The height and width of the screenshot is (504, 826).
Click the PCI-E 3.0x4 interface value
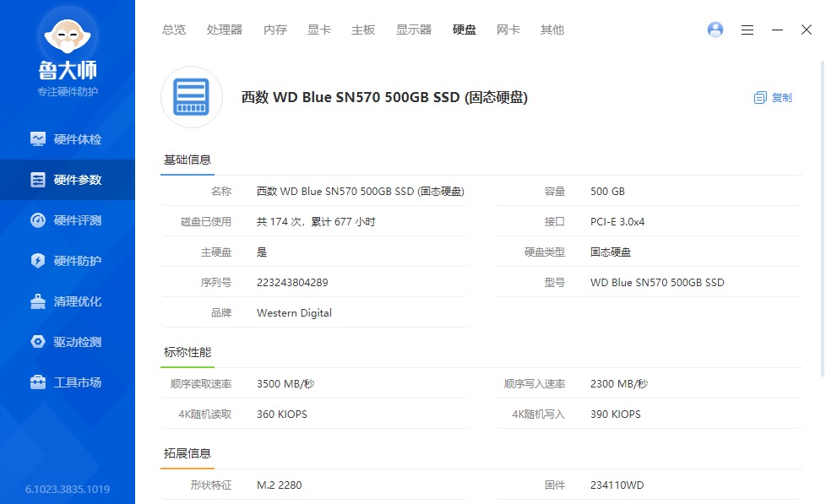point(617,222)
